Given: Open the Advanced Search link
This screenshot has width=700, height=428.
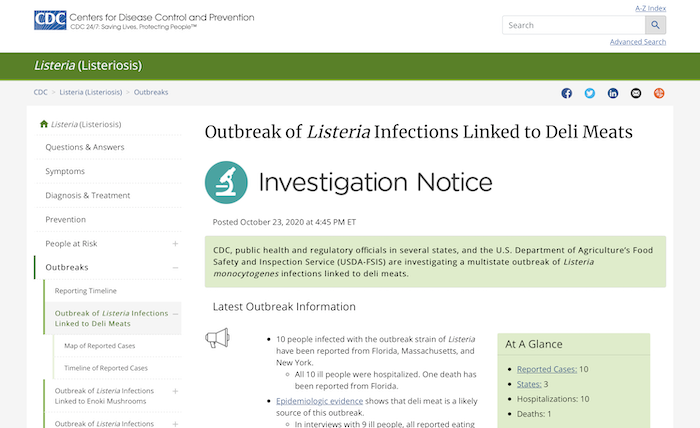Looking at the screenshot, I should pyautogui.click(x=638, y=42).
